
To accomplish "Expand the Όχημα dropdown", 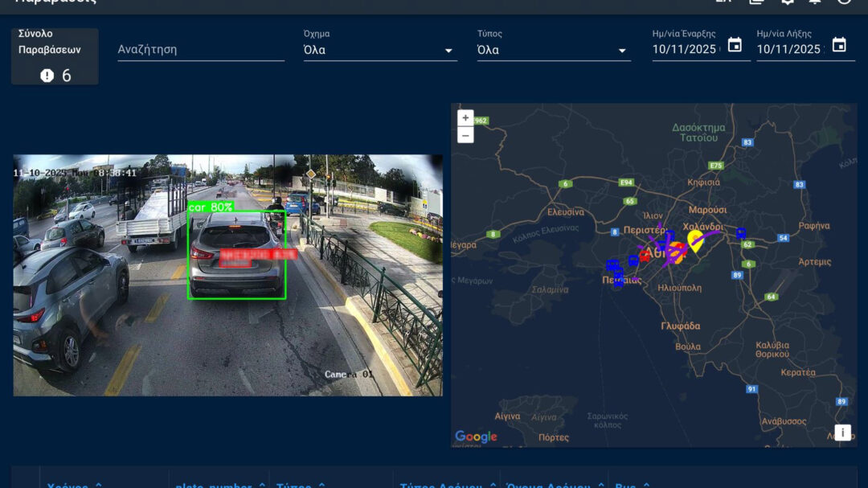I will (x=448, y=51).
